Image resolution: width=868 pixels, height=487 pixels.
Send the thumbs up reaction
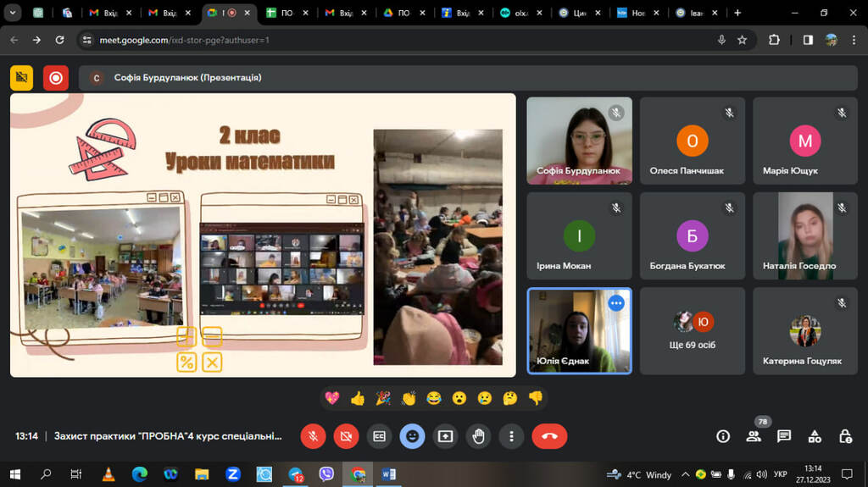tap(358, 398)
